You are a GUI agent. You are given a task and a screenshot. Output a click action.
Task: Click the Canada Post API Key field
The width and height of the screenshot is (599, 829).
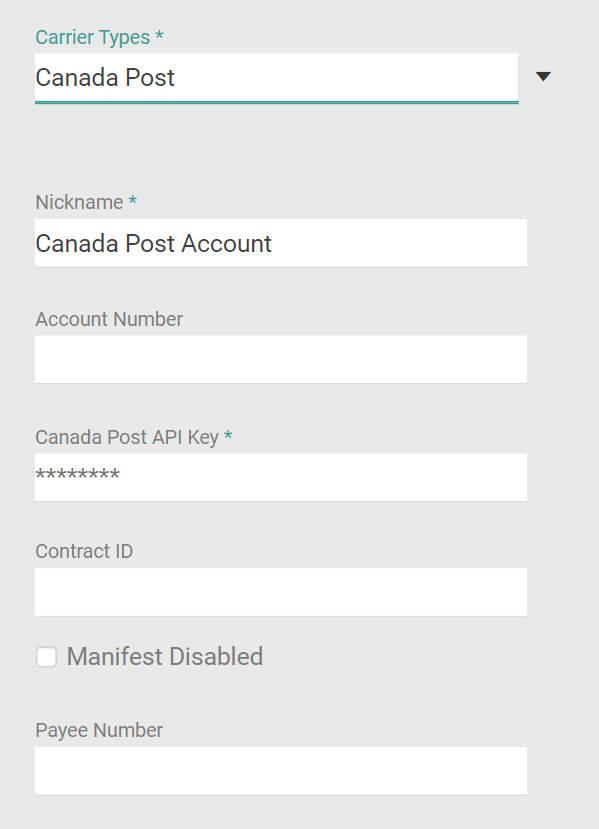(280, 477)
